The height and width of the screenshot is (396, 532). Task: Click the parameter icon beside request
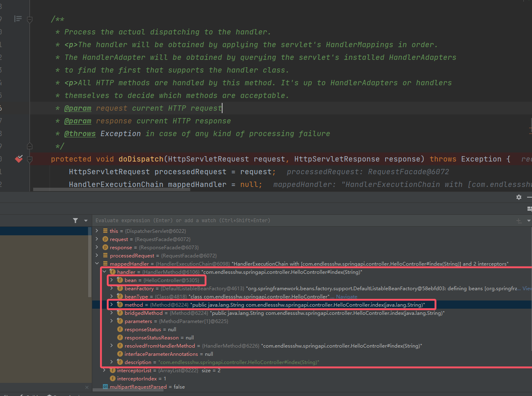point(105,239)
